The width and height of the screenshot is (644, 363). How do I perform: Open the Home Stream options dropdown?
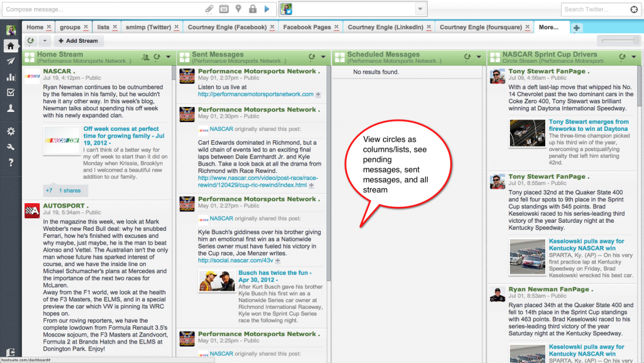tap(168, 57)
